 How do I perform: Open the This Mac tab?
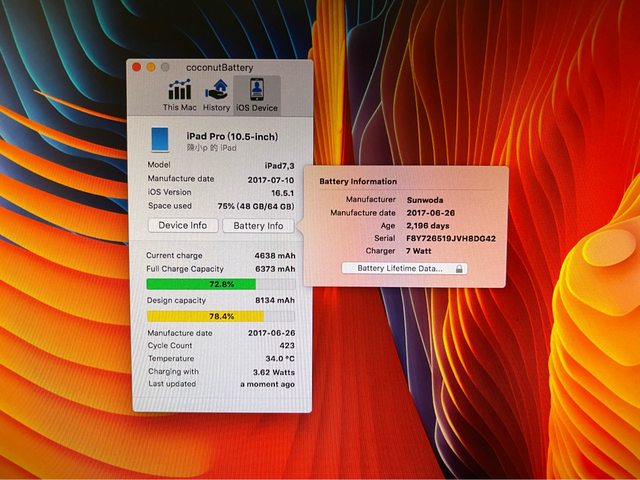tap(179, 94)
